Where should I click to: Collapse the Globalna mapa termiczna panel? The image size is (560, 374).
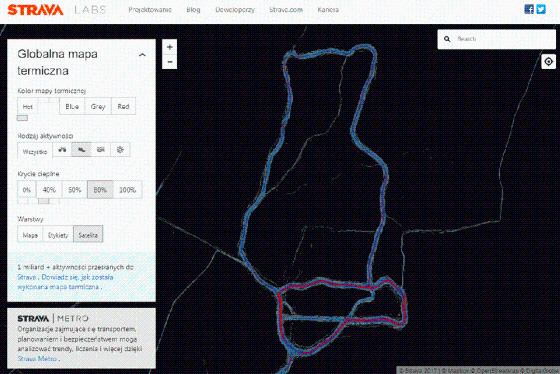(142, 55)
